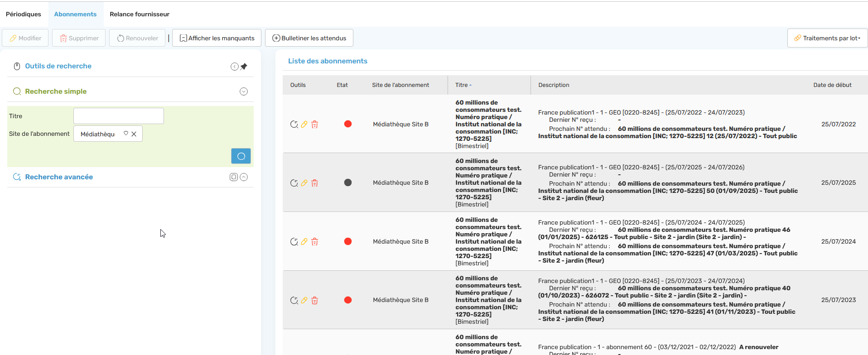Click the date cell 25/07/2022
This screenshot has height=355, width=868.
click(x=839, y=124)
